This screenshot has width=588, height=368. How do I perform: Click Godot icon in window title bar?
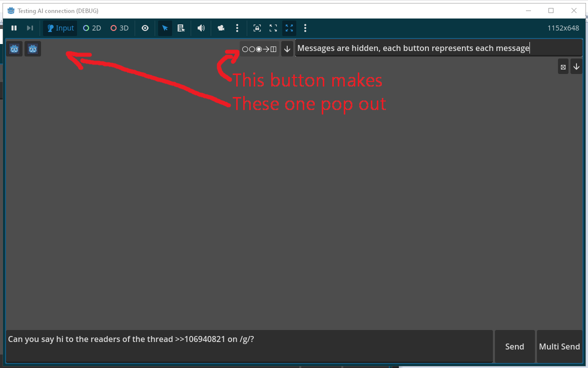click(11, 10)
